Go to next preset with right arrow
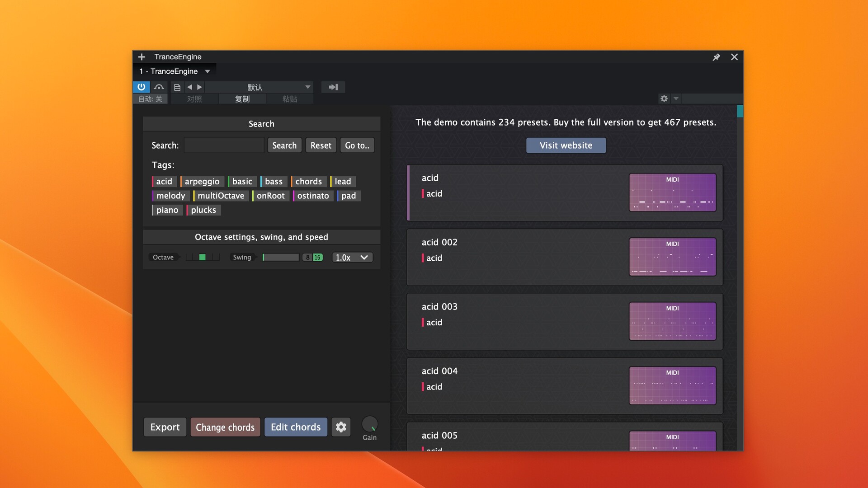Screen dimensions: 868x488 [x=199, y=87]
